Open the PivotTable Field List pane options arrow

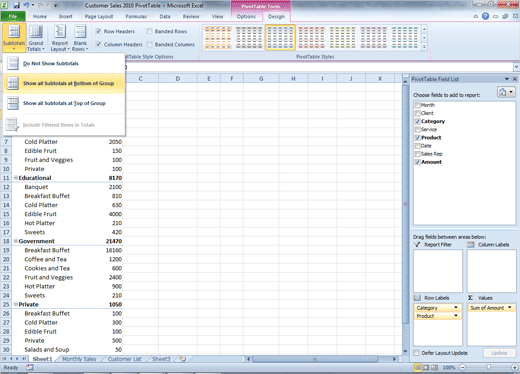[507, 79]
